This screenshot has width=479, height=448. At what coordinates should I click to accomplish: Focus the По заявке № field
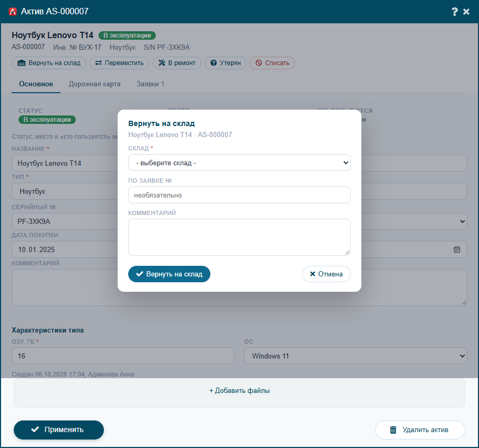tap(239, 195)
